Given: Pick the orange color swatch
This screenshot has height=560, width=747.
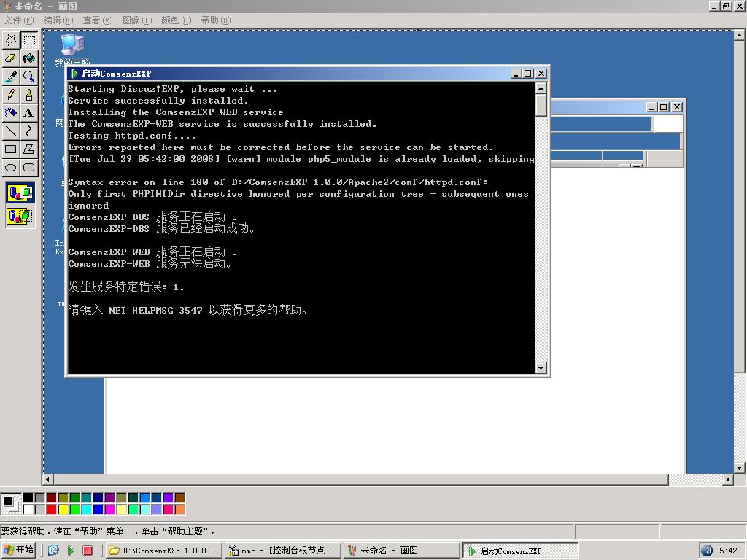Looking at the screenshot, I should 179,510.
